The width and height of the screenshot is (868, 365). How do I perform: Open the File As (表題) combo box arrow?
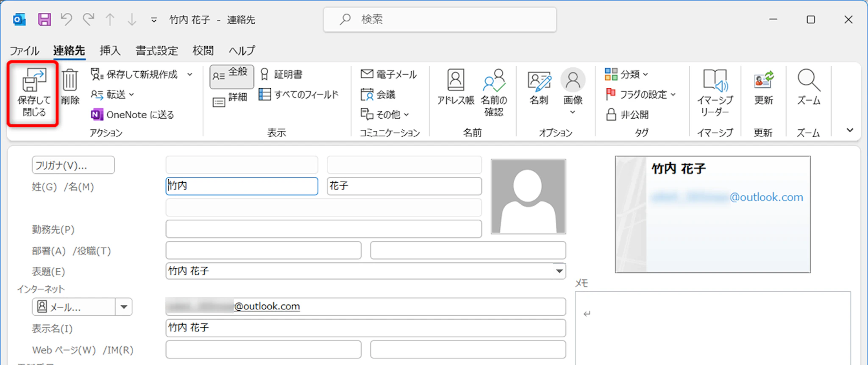coord(559,271)
